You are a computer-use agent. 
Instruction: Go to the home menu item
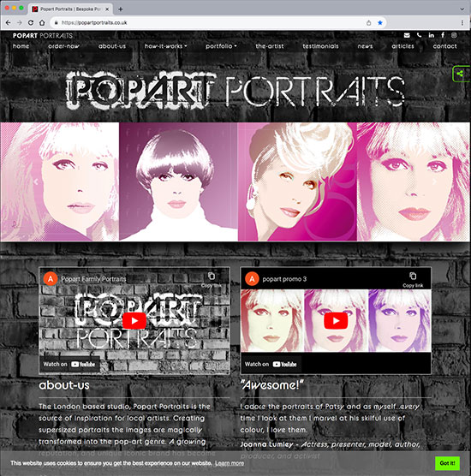coord(21,46)
